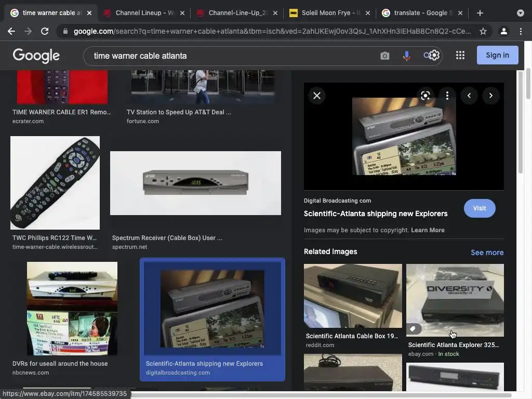532x399 pixels.
Task: Open the DVRs for useall around the house thumbnail
Action: [72, 309]
